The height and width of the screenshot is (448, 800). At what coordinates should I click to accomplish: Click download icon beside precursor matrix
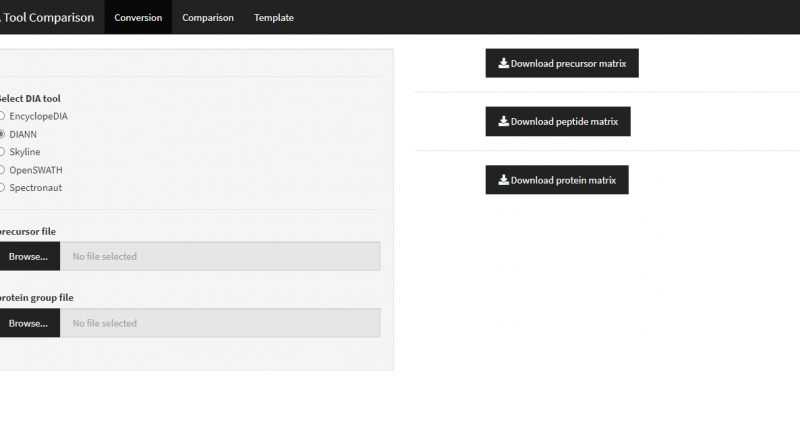504,63
